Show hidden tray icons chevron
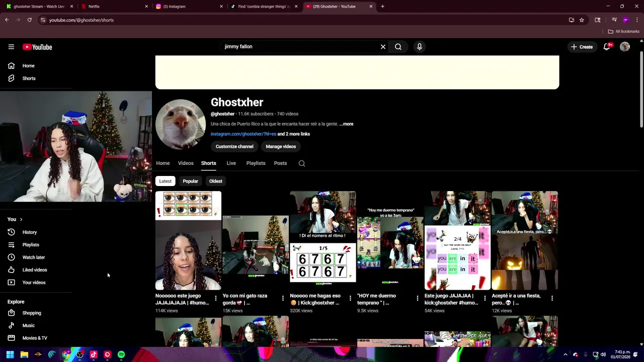The width and height of the screenshot is (644, 362). 565,355
